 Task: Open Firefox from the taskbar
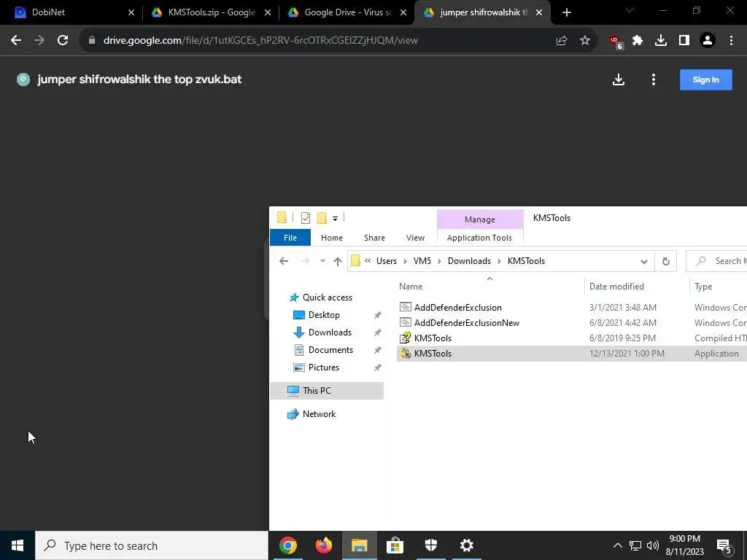[323, 545]
